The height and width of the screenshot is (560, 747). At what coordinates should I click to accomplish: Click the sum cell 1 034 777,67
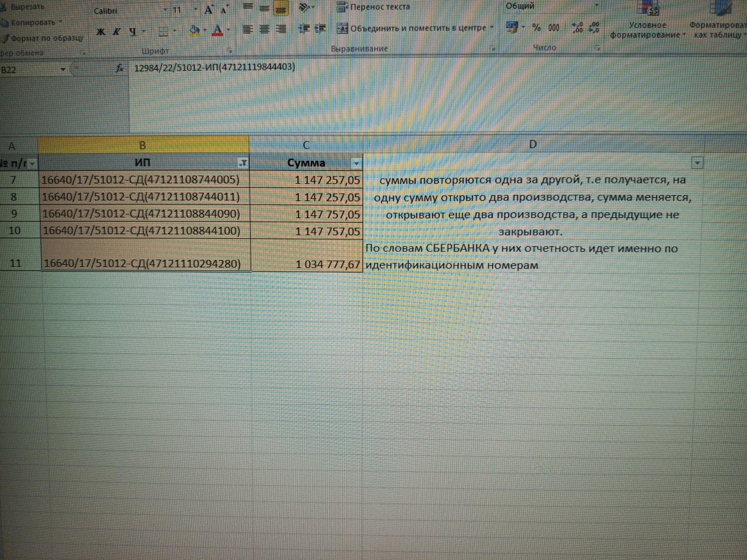(x=307, y=255)
